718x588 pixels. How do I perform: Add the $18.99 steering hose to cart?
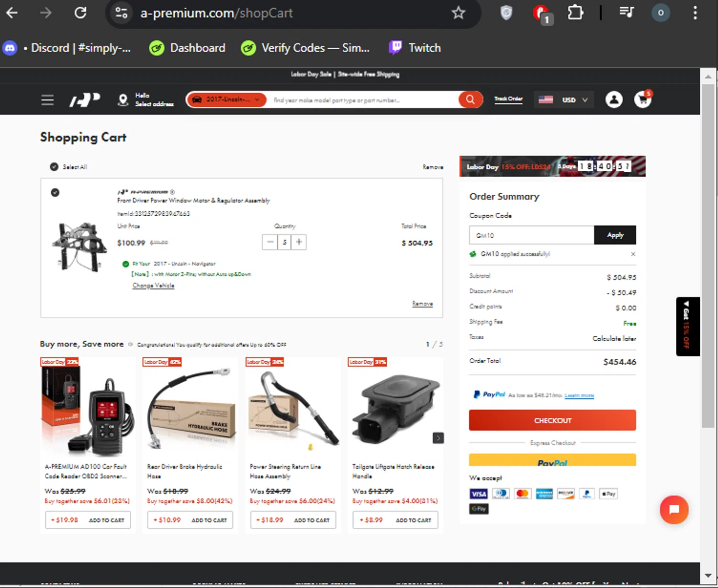293,520
